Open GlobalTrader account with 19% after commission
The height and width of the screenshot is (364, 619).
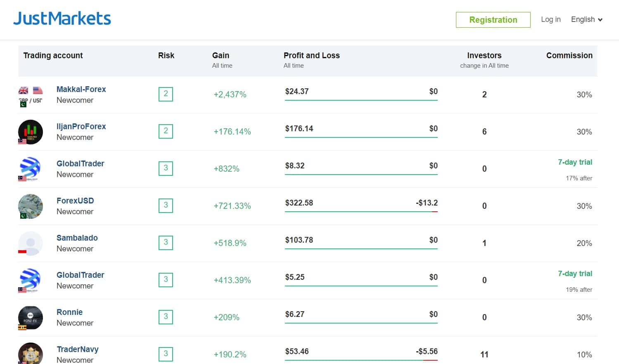click(x=80, y=275)
